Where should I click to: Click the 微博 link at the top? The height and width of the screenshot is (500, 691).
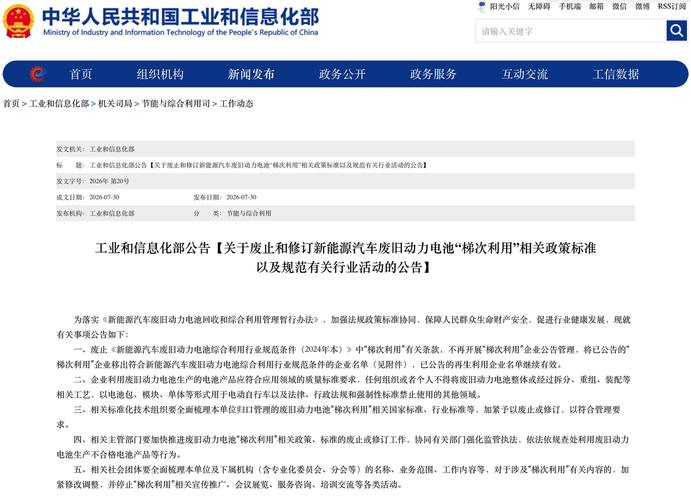click(642, 6)
